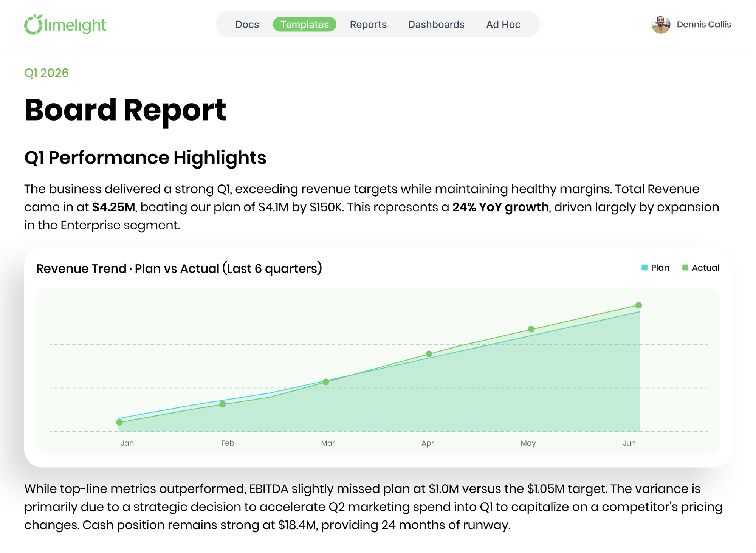Click the Revenue Trend chart title
This screenshot has height=553, width=756.
tap(179, 268)
